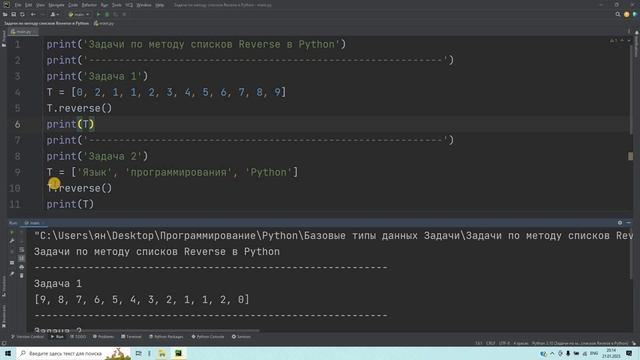Open the Help menu

pos(160,5)
